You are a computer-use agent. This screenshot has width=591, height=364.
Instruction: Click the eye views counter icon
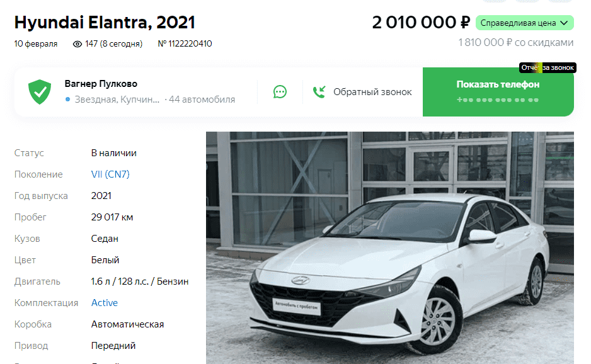77,44
